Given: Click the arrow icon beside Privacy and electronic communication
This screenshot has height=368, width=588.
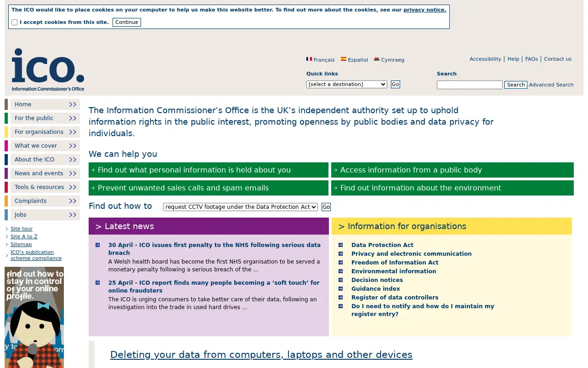Looking at the screenshot, I should pos(340,254).
